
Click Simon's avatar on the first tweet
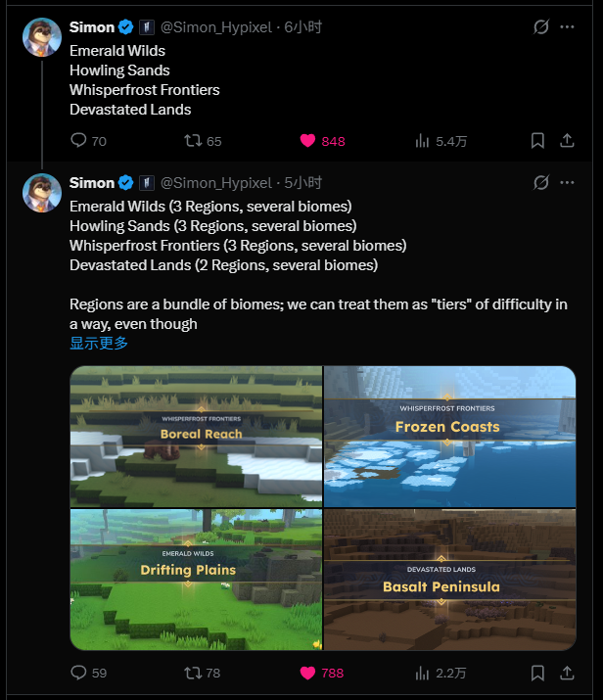[42, 36]
